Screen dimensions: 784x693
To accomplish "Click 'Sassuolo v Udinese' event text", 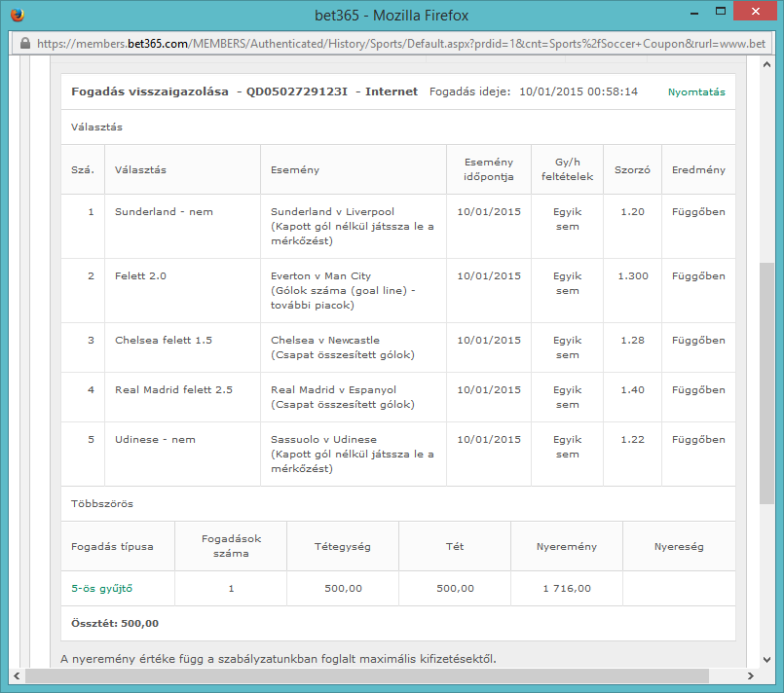I will [x=324, y=440].
